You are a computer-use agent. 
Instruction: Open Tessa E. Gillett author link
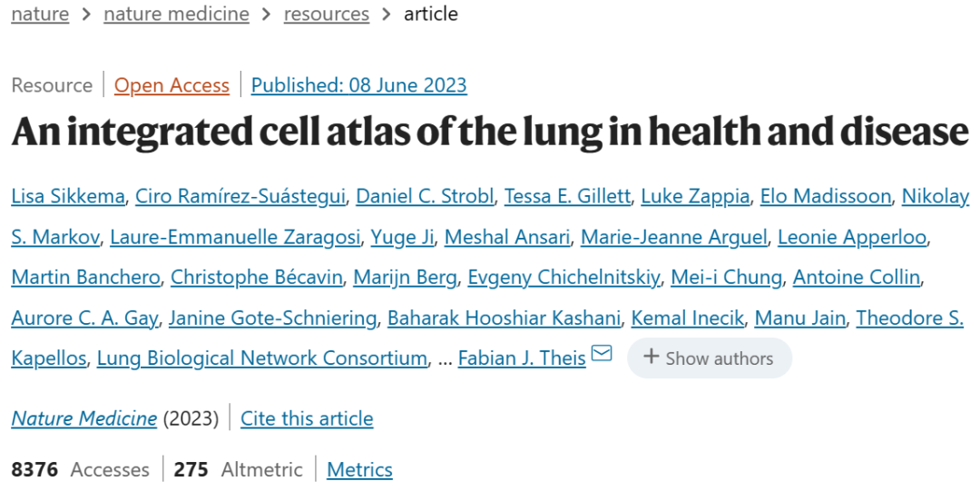tap(566, 196)
